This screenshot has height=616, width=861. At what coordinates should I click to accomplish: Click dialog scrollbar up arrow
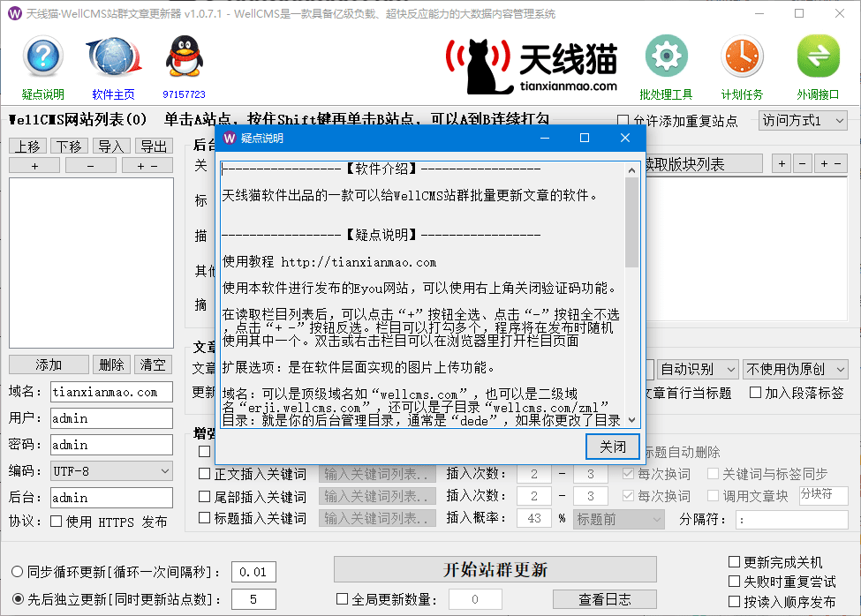pos(632,170)
